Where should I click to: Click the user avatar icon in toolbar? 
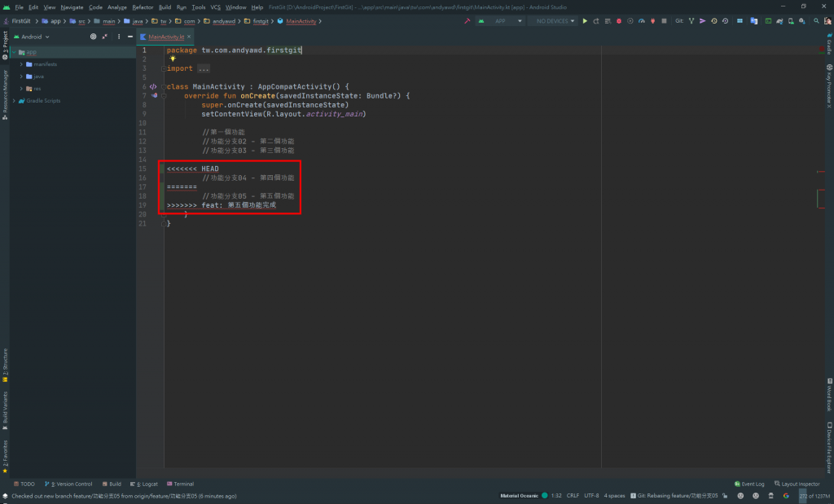click(827, 21)
